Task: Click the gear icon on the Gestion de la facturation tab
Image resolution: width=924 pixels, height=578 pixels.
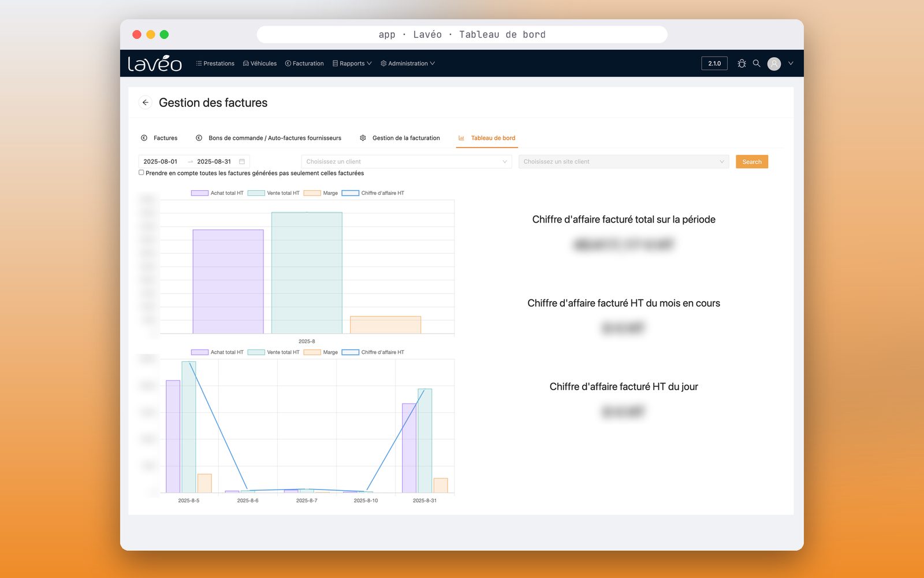Action: coord(363,138)
